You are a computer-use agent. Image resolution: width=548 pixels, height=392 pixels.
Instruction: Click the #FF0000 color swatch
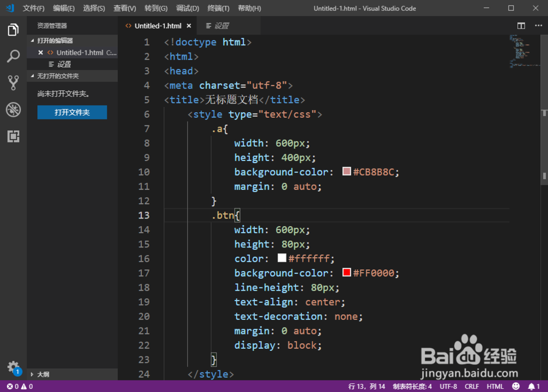coord(346,272)
